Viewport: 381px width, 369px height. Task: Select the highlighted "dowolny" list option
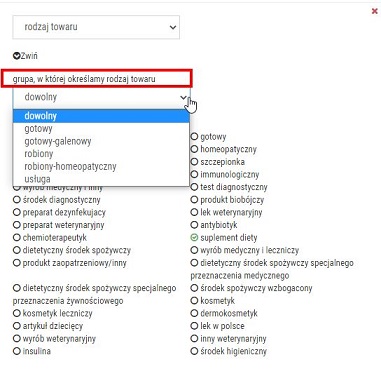tap(101, 116)
